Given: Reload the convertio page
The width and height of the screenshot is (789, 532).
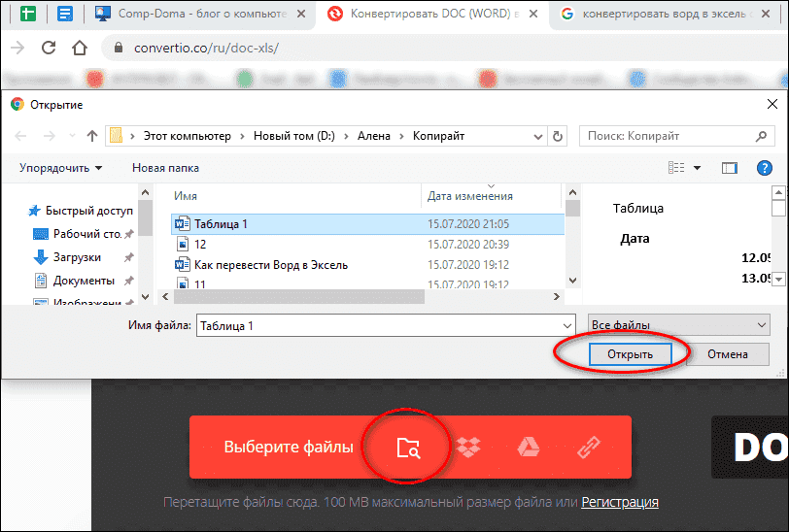Looking at the screenshot, I should [49, 48].
